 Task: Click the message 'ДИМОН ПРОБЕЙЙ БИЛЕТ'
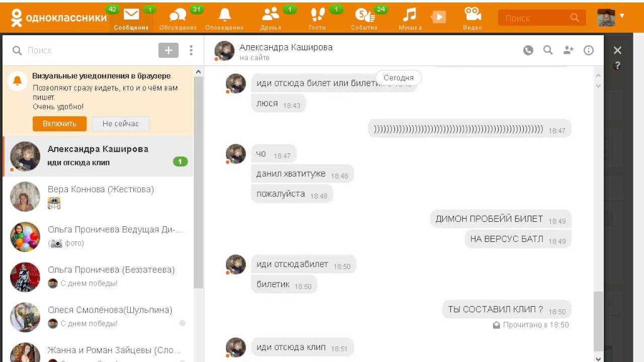pos(501,219)
